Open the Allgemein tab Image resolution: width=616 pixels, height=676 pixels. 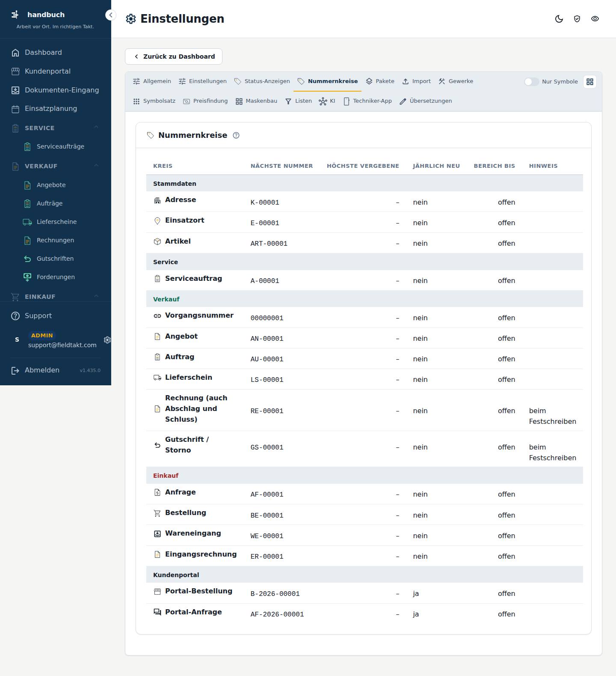coord(152,81)
